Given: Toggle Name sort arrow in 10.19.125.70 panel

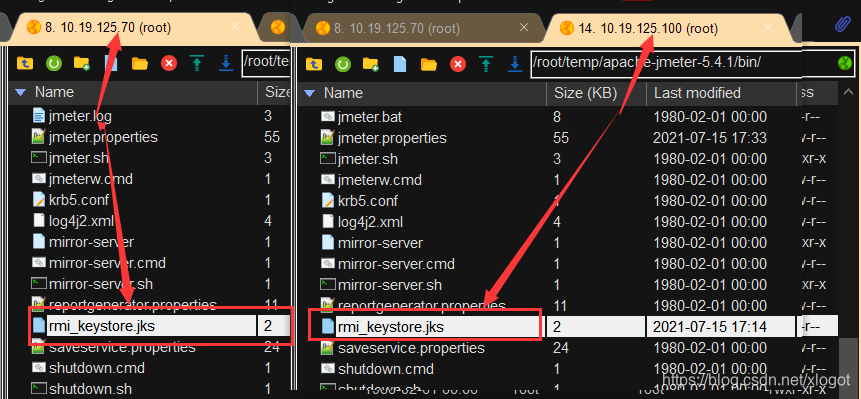Looking at the screenshot, I should [21, 93].
